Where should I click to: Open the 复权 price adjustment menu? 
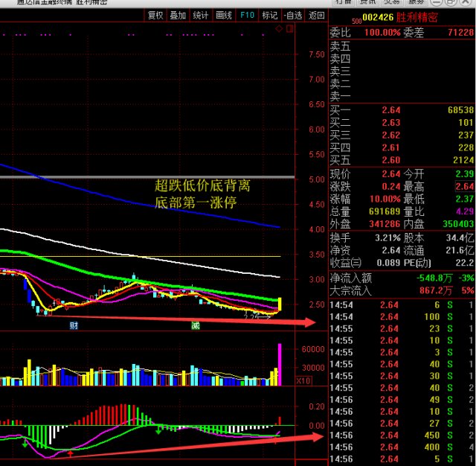click(x=155, y=15)
